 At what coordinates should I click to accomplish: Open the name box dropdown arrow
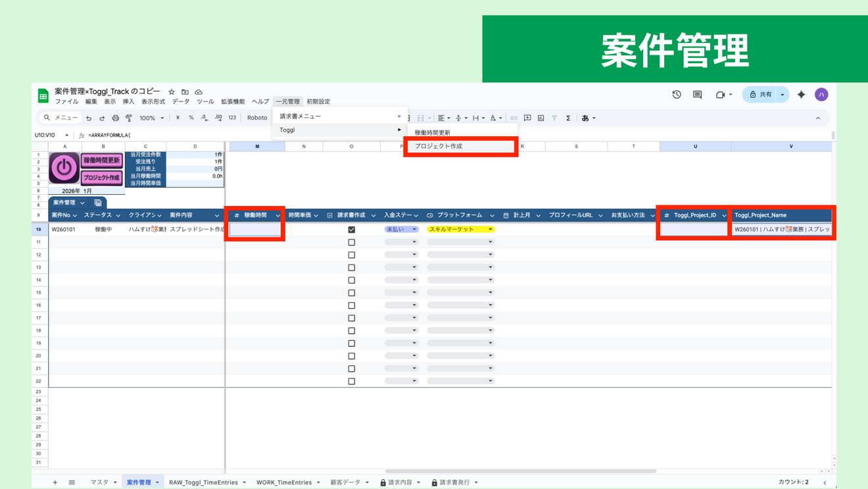coord(66,136)
